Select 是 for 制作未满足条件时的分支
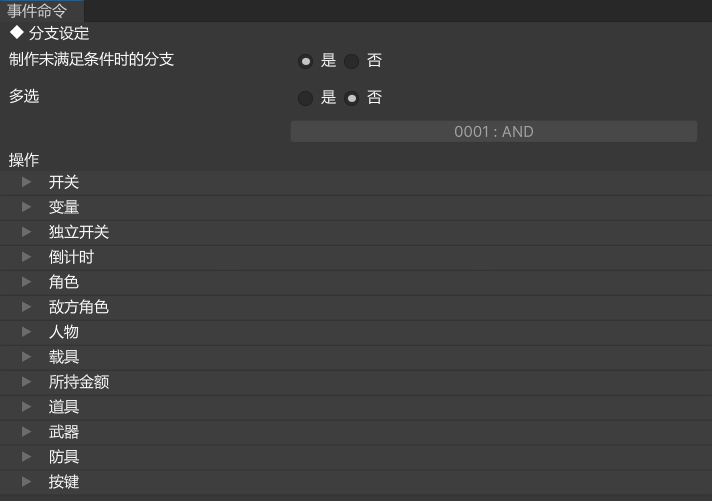Screen dimensions: 712x501 (306, 61)
